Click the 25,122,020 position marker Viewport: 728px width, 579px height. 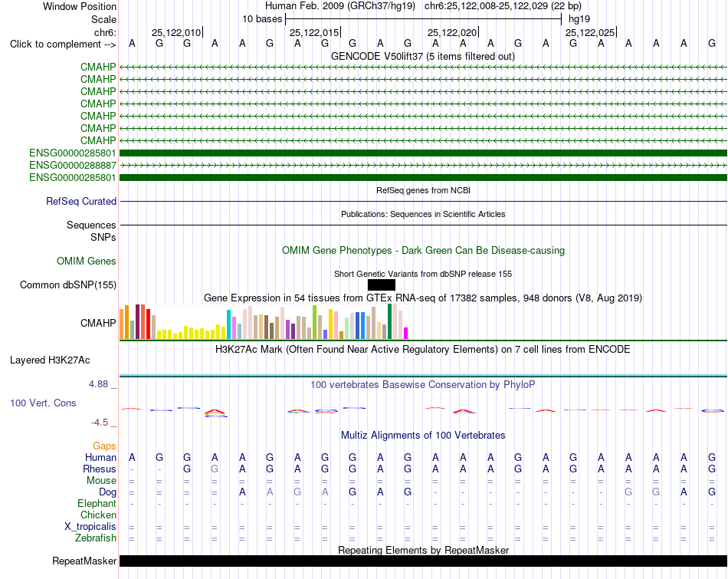point(452,32)
